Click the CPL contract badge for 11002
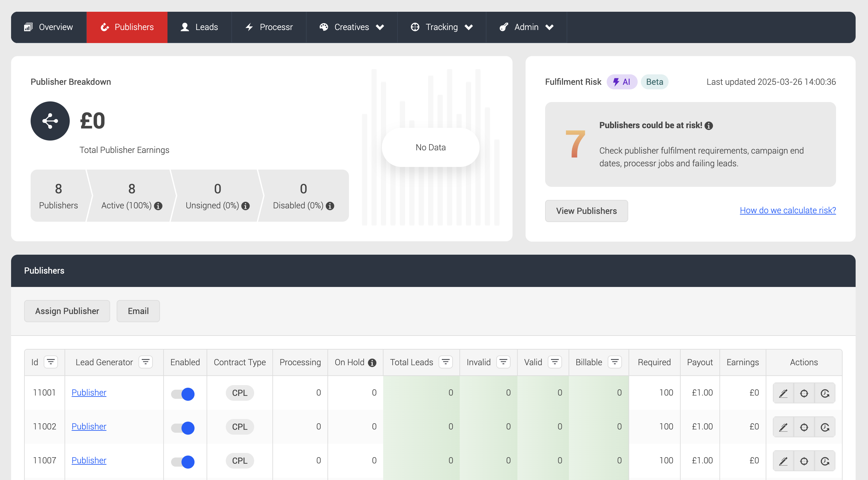The height and width of the screenshot is (480, 868). pos(239,427)
